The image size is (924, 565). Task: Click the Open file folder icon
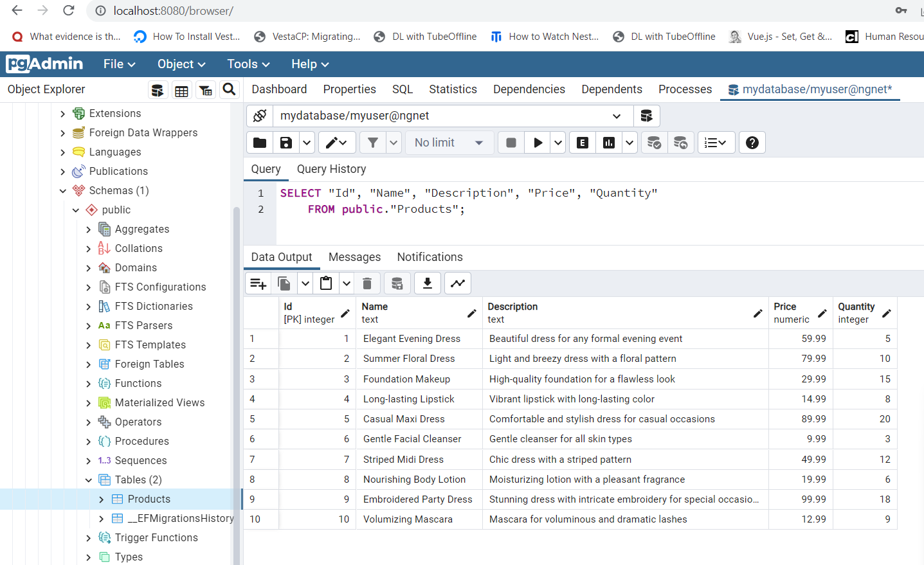tap(260, 143)
